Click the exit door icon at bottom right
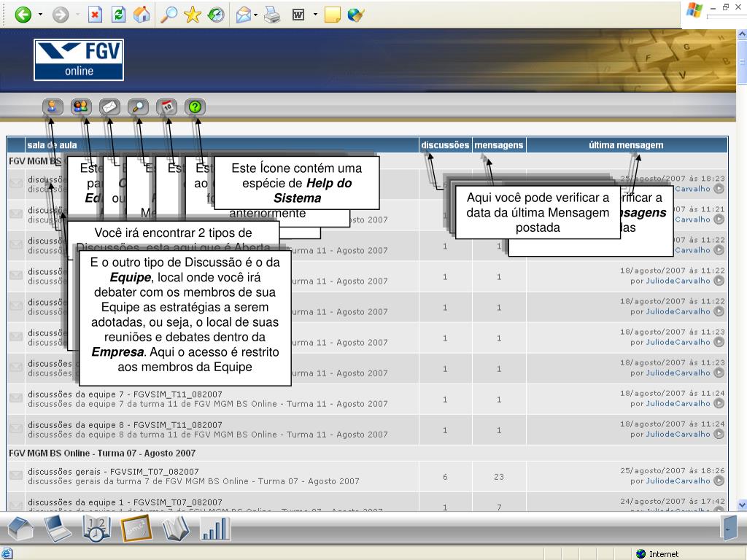The height and width of the screenshot is (560, 747). pyautogui.click(x=729, y=528)
